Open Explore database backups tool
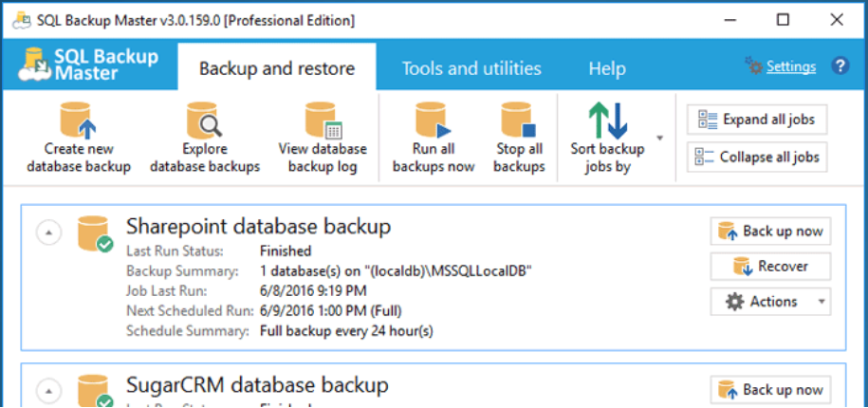868x408 pixels. (x=205, y=138)
